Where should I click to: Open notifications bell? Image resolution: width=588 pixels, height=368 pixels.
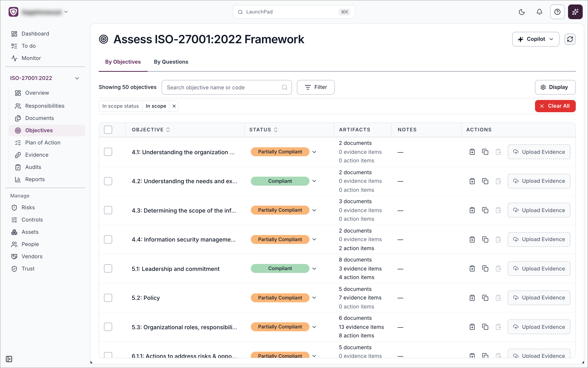[x=539, y=12]
